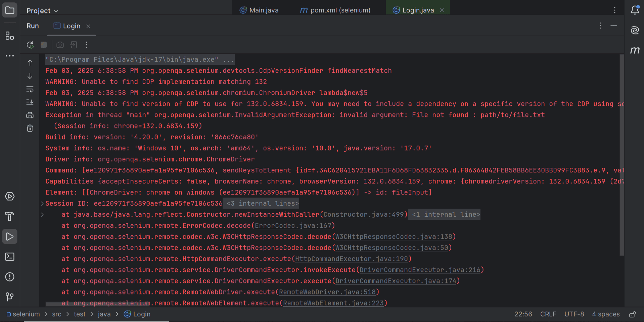
Task: Open the Version Control tool window
Action: [10, 297]
